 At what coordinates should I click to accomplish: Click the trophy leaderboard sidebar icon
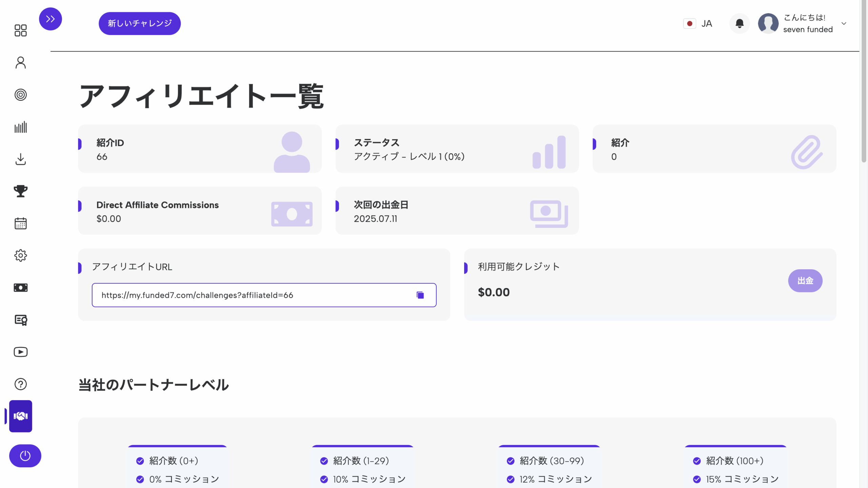21,191
